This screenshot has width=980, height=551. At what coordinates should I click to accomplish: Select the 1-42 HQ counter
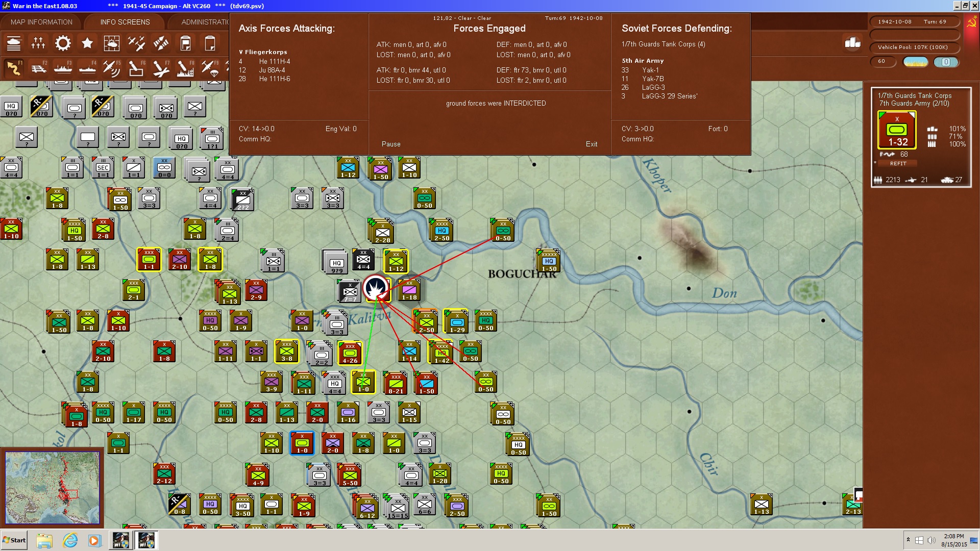tap(442, 353)
